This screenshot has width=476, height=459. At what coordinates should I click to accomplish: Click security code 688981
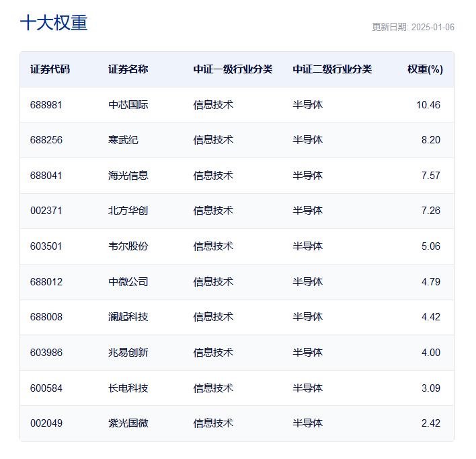(x=46, y=105)
